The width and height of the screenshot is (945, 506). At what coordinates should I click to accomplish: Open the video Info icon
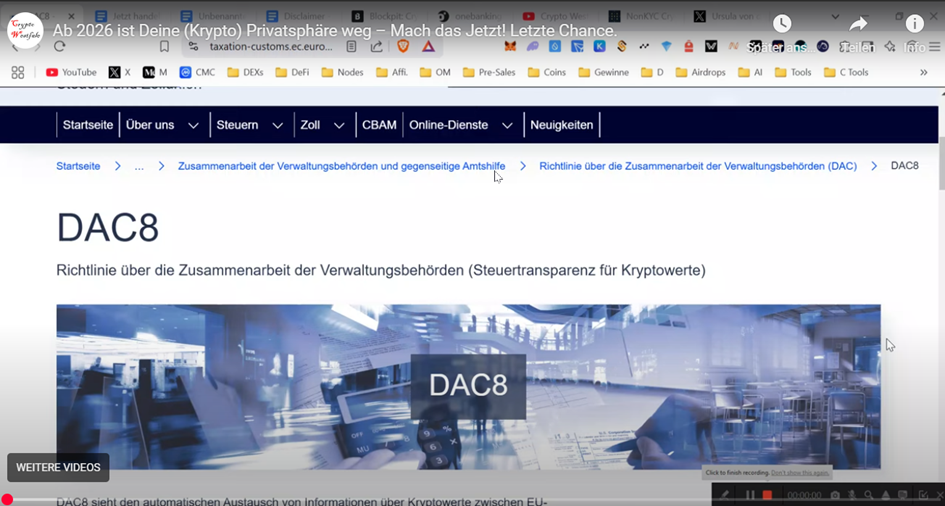[914, 24]
